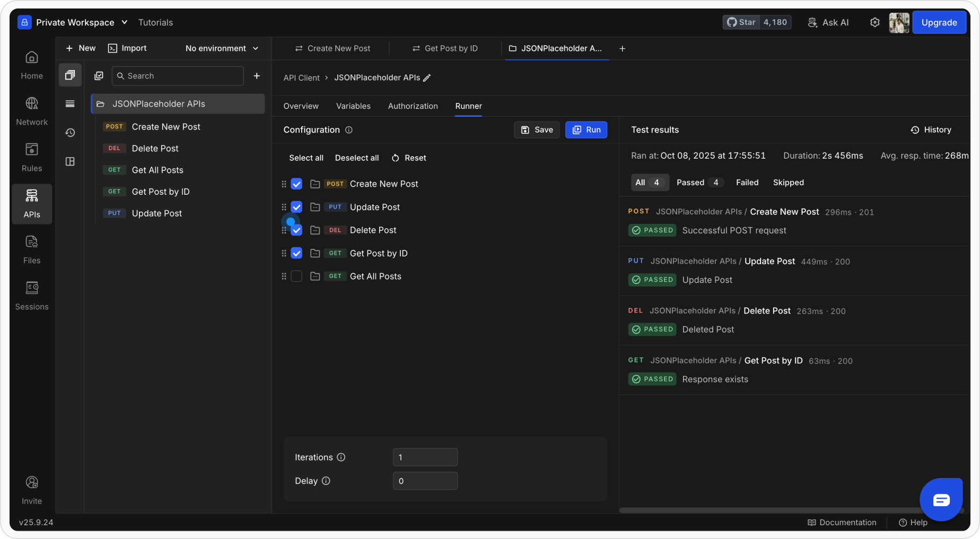Click the GitHub Star button

(740, 22)
